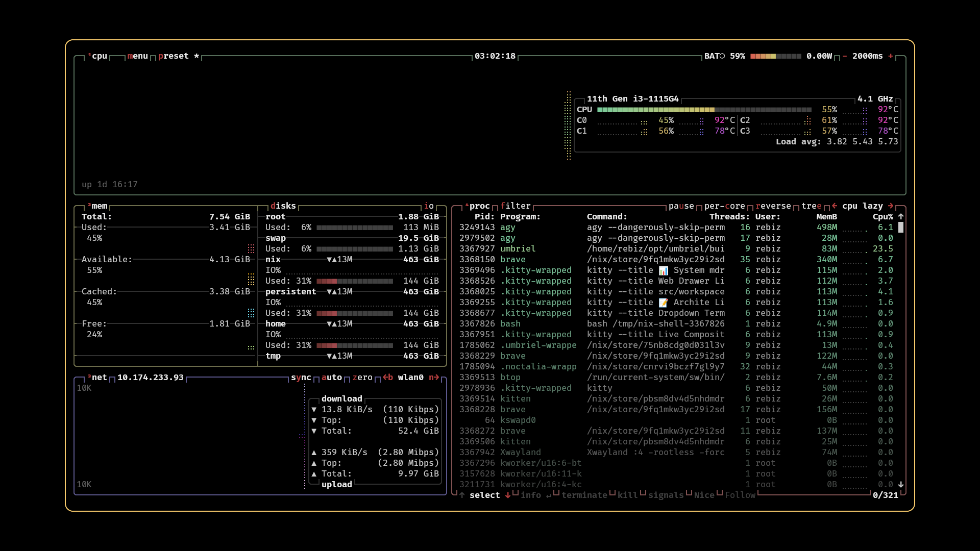The image size is (980, 551).
Task: Decrease update interval with minus
Action: coord(845,56)
